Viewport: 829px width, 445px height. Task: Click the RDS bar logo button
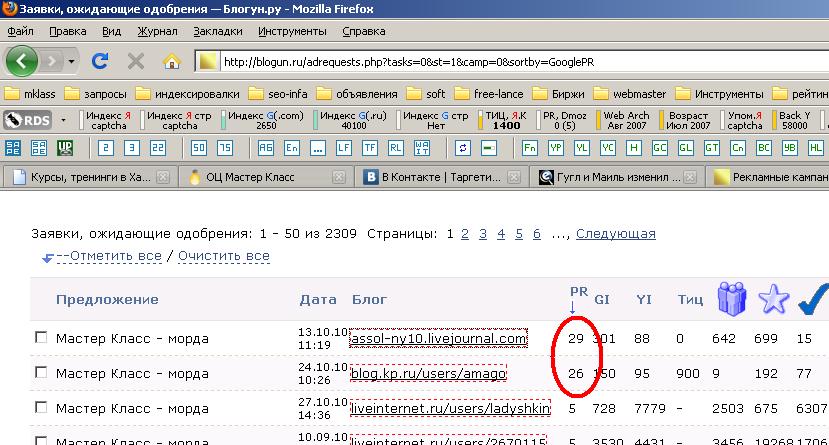[27, 120]
